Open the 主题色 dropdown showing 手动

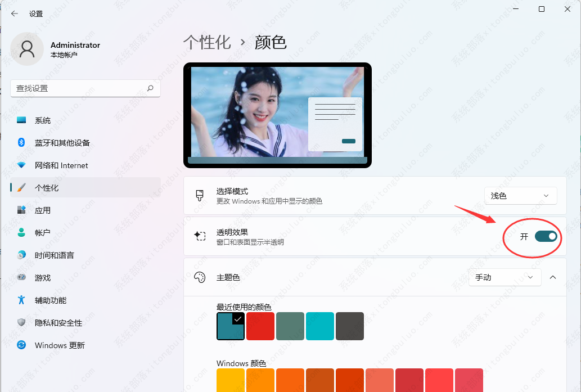click(505, 277)
